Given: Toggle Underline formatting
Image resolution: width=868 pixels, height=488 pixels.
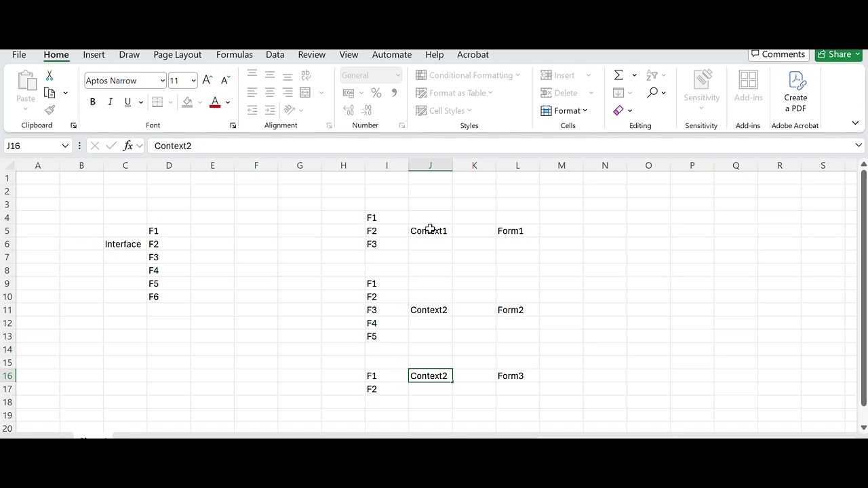Looking at the screenshot, I should 127,102.
